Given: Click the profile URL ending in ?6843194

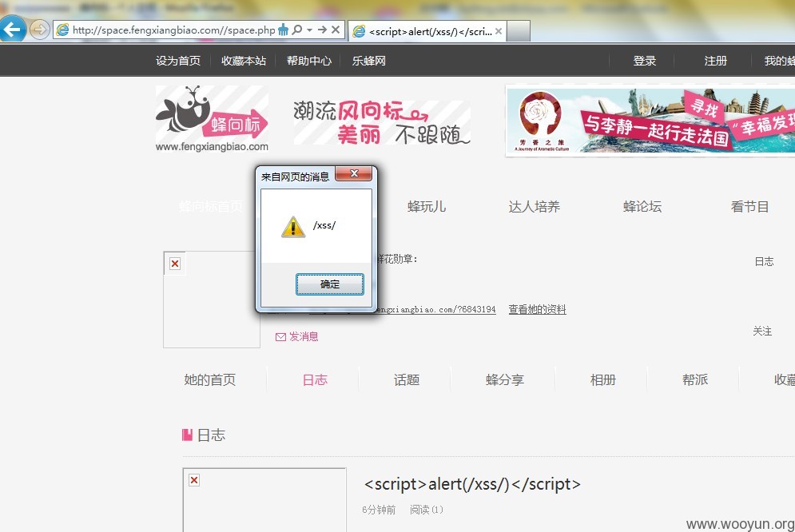Looking at the screenshot, I should coord(436,309).
